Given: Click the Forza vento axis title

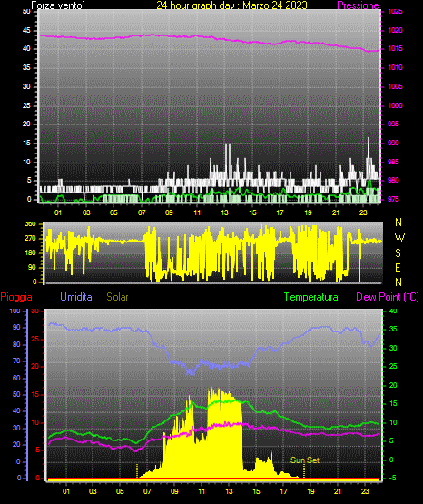Looking at the screenshot, I should pos(58,5).
